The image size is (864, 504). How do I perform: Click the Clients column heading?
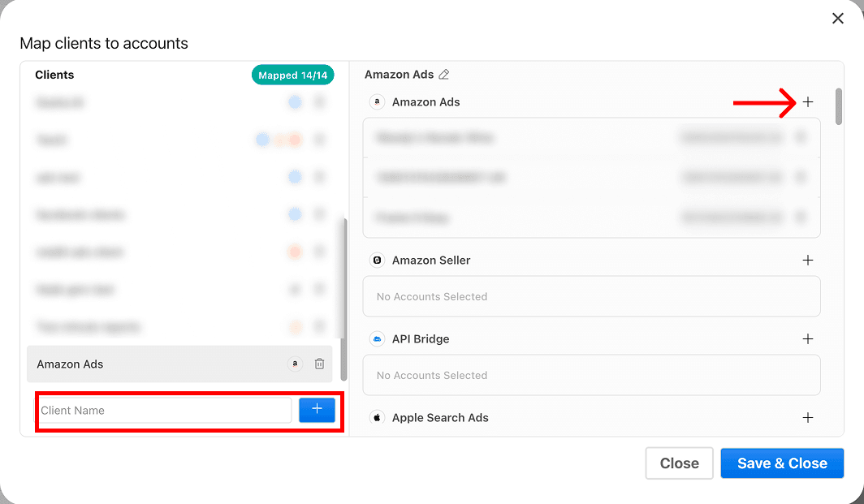coord(54,75)
